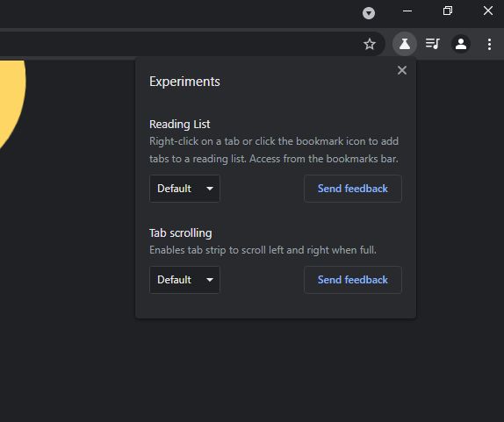This screenshot has height=422, width=504.
Task: Open the Reading List Default dropdown
Action: 184,189
